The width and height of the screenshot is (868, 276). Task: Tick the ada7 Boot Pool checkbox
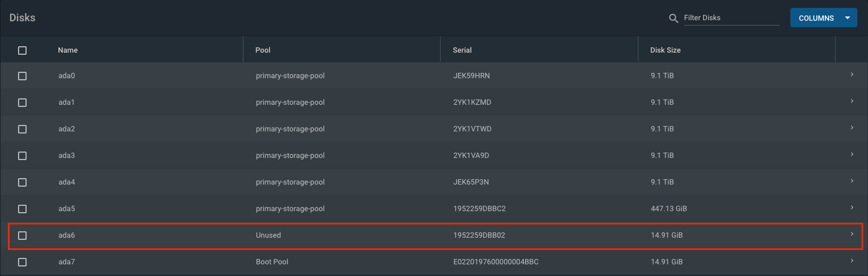(x=22, y=262)
